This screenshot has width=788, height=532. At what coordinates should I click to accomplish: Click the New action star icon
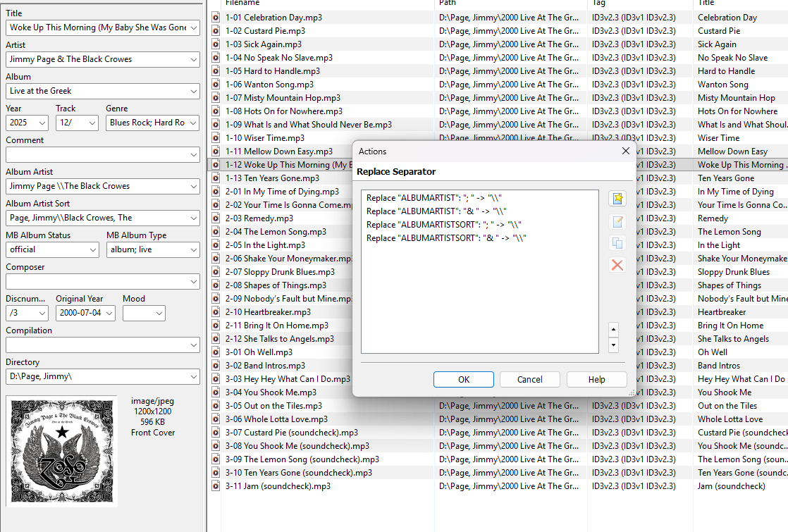[x=617, y=199]
